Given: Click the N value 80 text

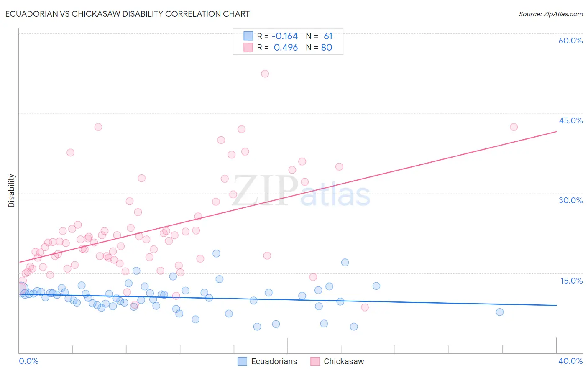Looking at the screenshot, I should coord(327,47).
